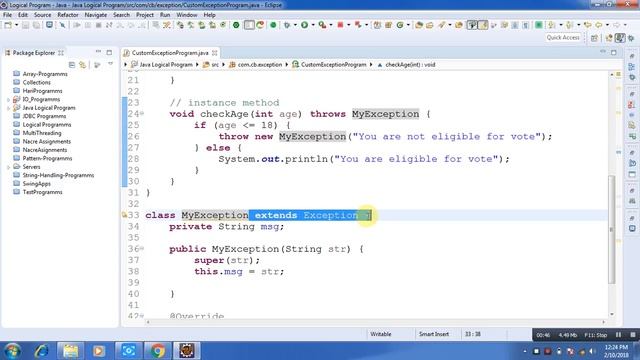
Task: Click the green Run play icon
Action: (x=304, y=25)
